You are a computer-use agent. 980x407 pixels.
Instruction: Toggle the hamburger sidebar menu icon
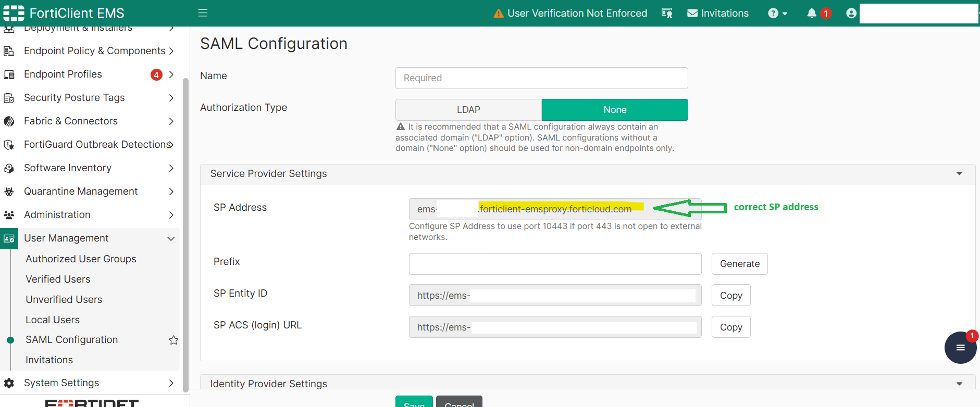tap(203, 13)
